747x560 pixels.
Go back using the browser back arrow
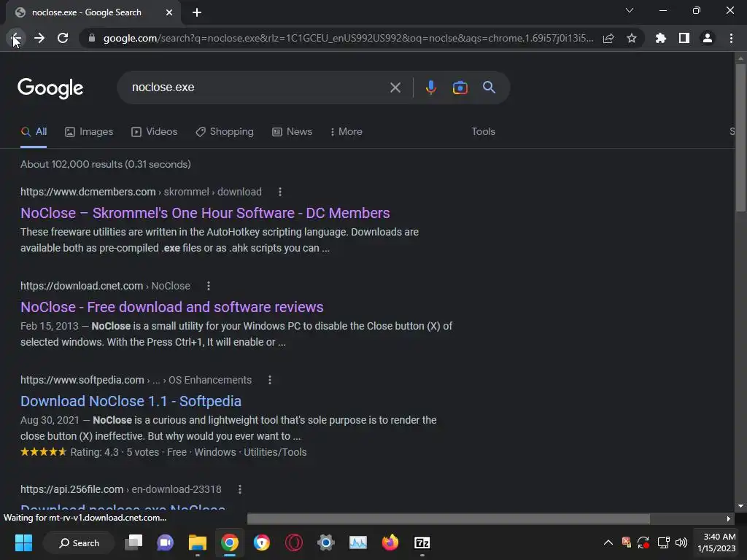[x=16, y=38]
